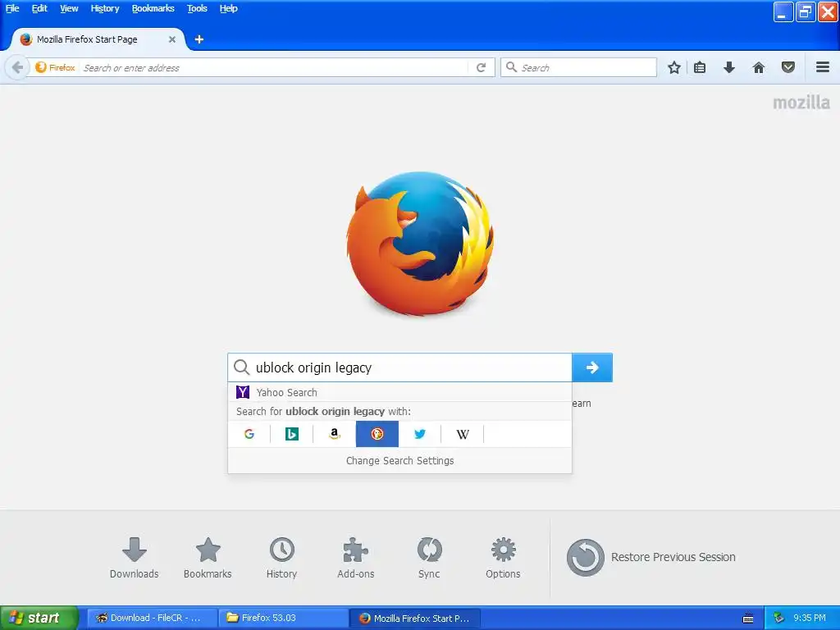Image resolution: width=840 pixels, height=630 pixels.
Task: Switch to Download - FileCR taskbar item
Action: pos(153,618)
